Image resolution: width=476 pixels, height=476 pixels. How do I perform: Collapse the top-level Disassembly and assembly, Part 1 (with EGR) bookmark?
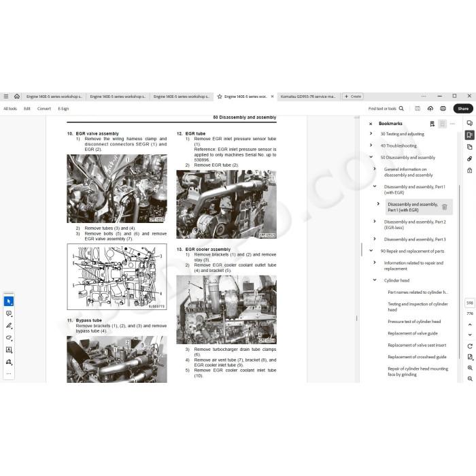click(x=375, y=186)
